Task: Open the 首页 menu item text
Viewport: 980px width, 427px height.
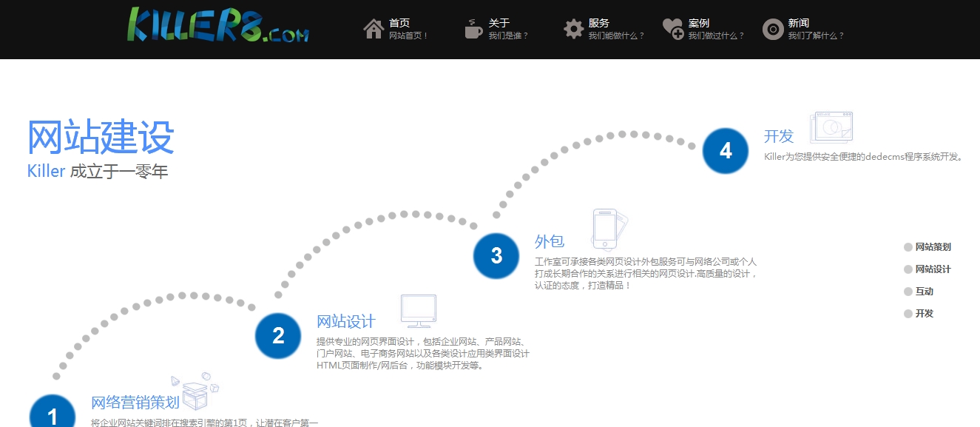Action: click(x=399, y=23)
